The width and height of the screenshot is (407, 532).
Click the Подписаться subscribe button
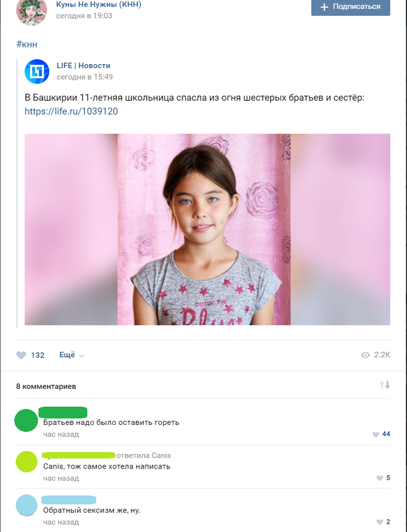[x=351, y=7]
